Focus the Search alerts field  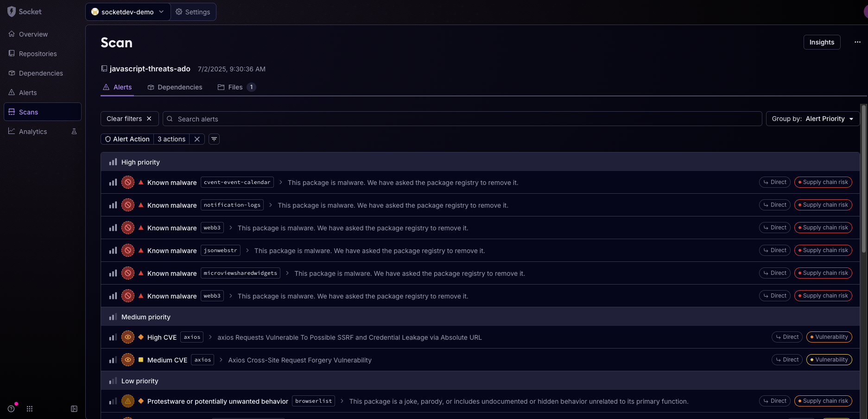point(462,119)
